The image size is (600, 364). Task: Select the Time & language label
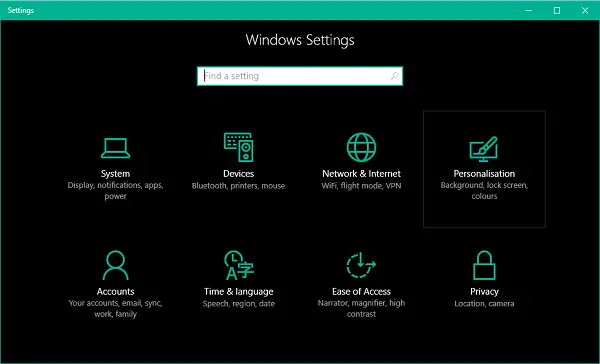click(238, 292)
